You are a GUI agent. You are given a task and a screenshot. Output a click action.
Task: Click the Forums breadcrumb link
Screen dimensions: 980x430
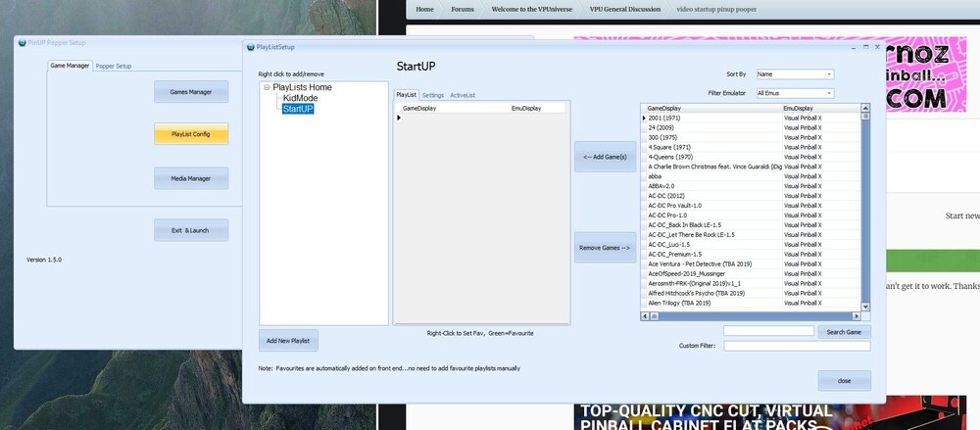coord(463,10)
